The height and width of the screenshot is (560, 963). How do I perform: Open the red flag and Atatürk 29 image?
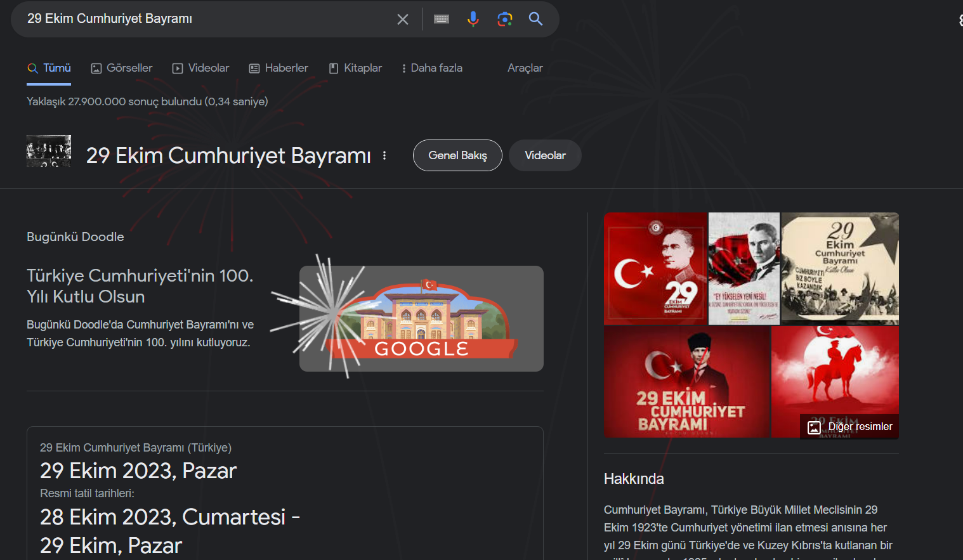655,268
